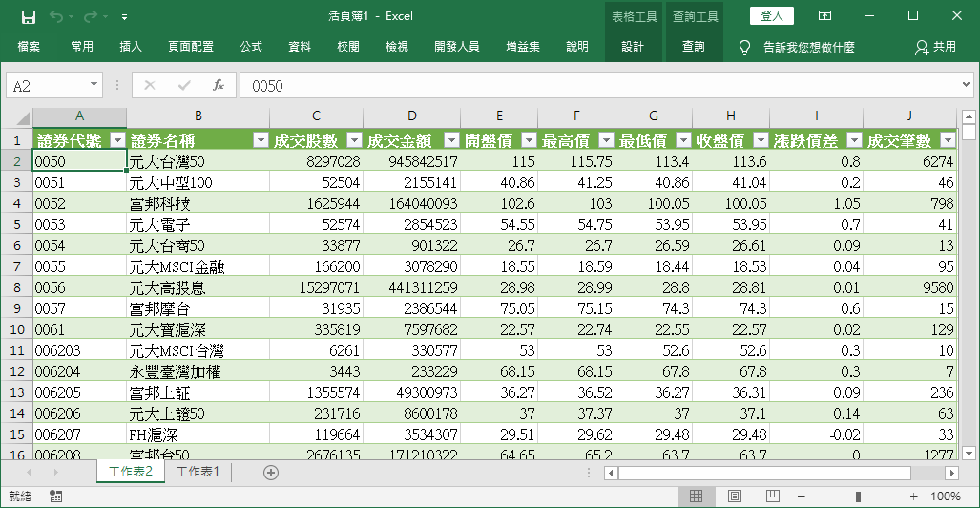Click the vertical scrollbar up arrow
The image size is (980, 508).
pyautogui.click(x=969, y=116)
